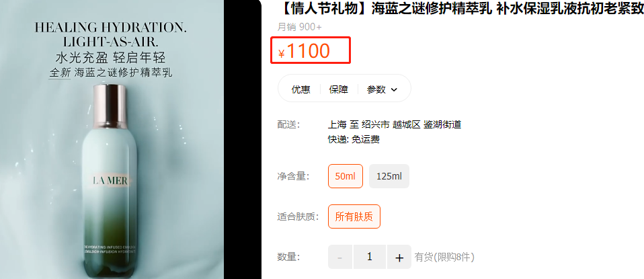The image size is (644, 279).
Task: Click the 全新 海蓝之谜修护精萃乳 banner text
Action: [x=111, y=73]
